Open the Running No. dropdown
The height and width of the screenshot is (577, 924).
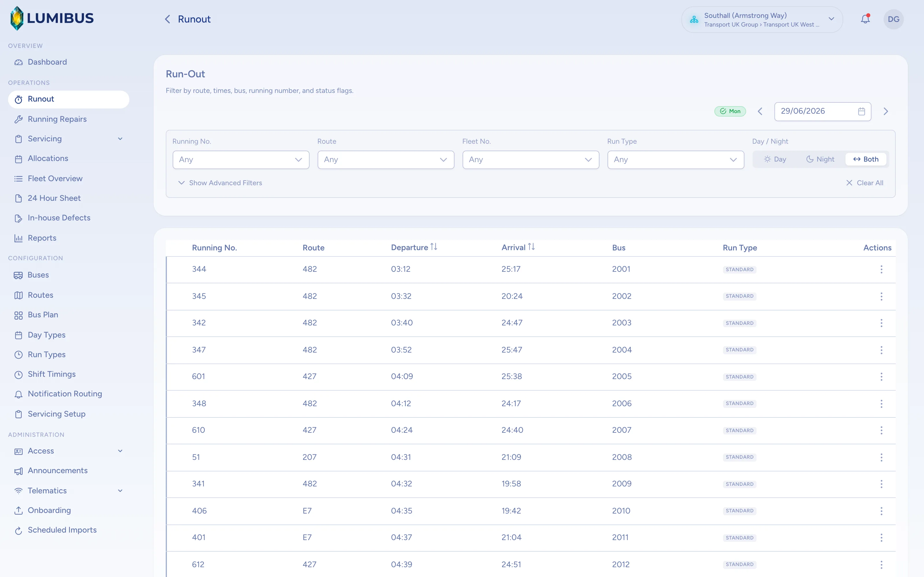[x=241, y=160]
